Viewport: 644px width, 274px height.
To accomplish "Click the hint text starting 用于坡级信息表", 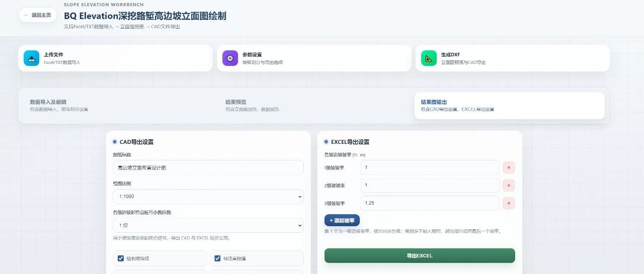I will [x=172, y=238].
